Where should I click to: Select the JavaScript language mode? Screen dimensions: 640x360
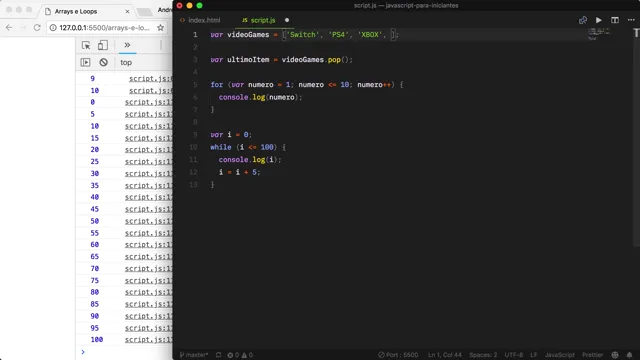(x=560, y=355)
